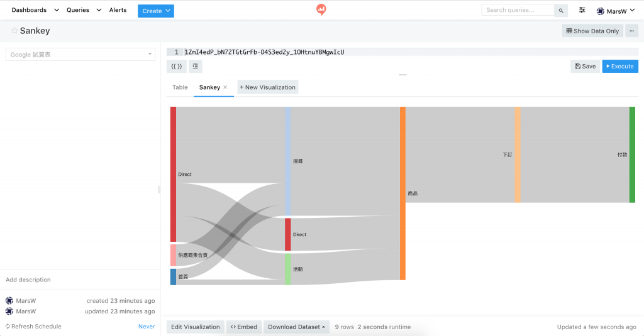Click the pink 供應商集合頁 node bar
The image size is (644, 336).
[174, 255]
